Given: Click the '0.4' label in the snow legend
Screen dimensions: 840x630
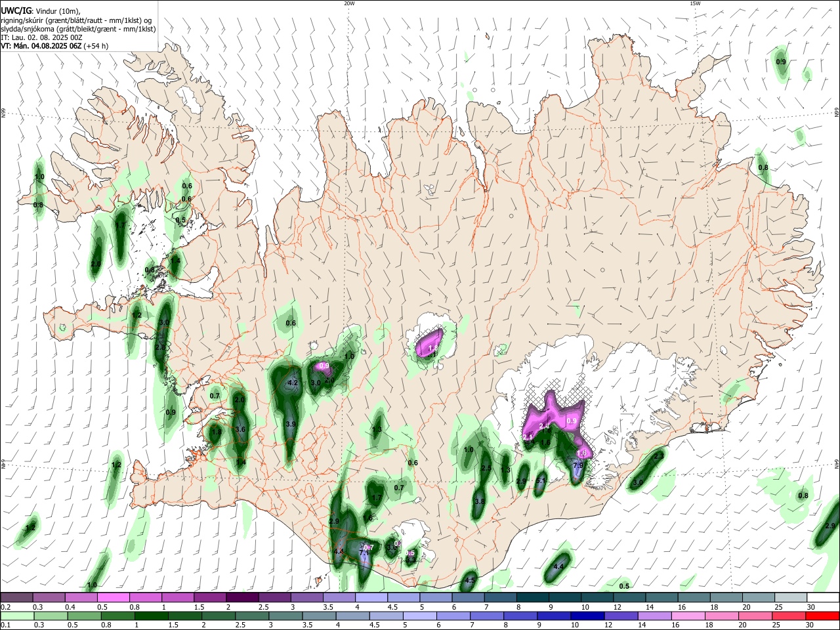Looking at the screenshot, I should 70,607.
